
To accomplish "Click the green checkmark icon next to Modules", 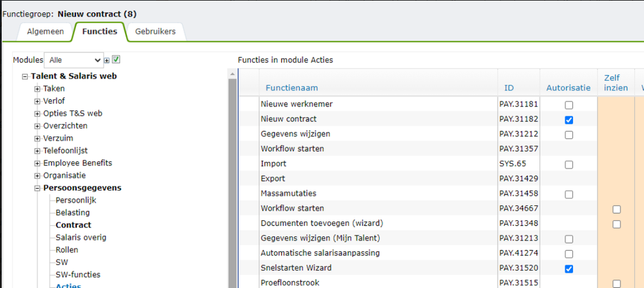I will [116, 60].
